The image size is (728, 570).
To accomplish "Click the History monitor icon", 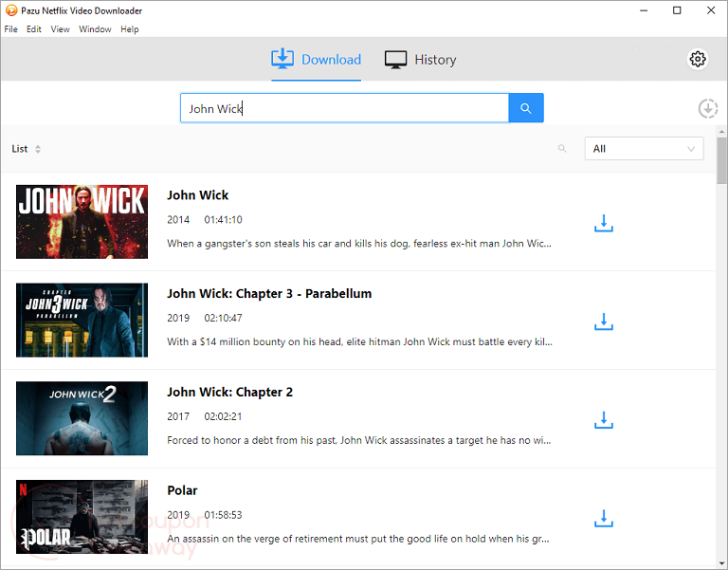I will [395, 60].
